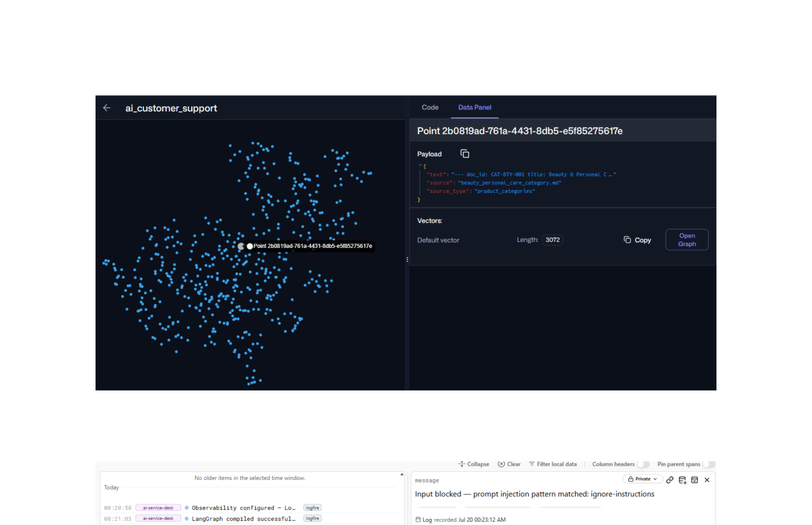Toggle Pin parent spans switch
Image resolution: width=812 pixels, height=525 pixels.
click(x=709, y=464)
